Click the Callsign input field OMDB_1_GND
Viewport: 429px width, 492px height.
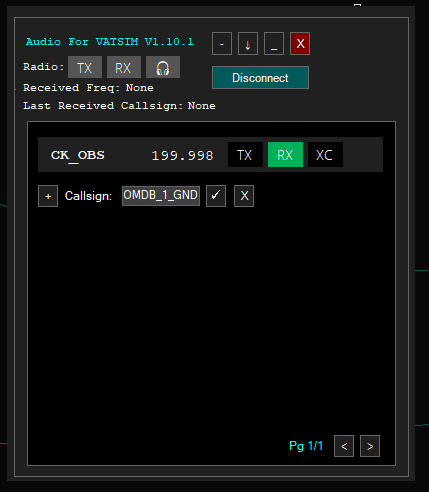click(x=161, y=196)
